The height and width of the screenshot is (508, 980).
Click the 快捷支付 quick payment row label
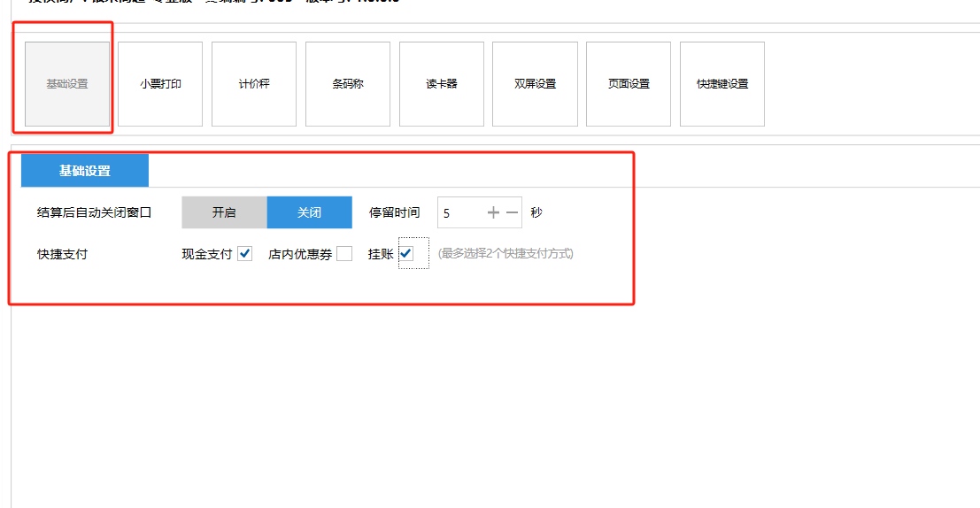pos(63,254)
